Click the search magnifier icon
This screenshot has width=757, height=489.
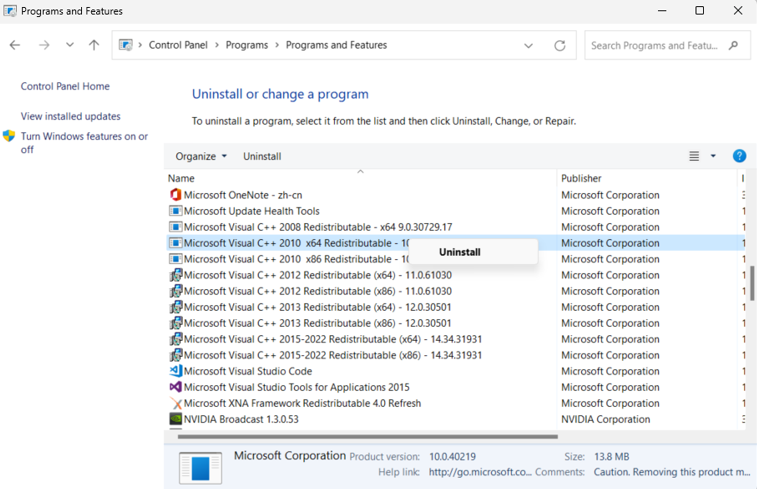733,45
